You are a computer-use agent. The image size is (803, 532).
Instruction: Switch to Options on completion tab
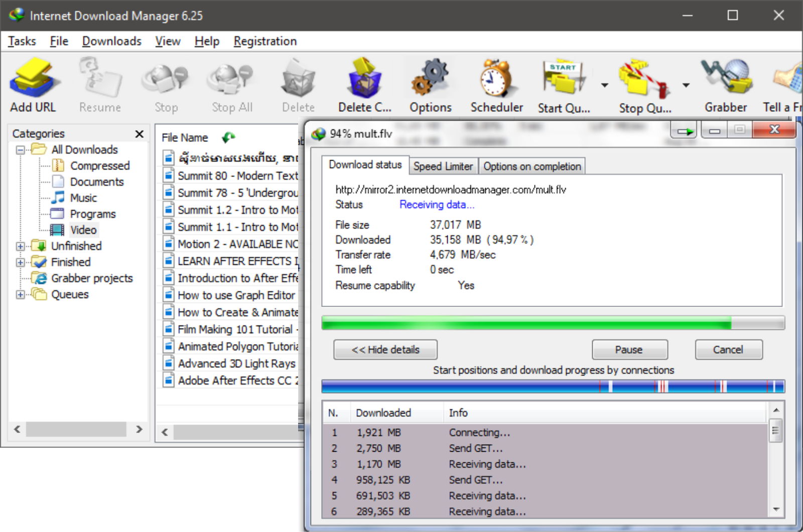(x=532, y=166)
